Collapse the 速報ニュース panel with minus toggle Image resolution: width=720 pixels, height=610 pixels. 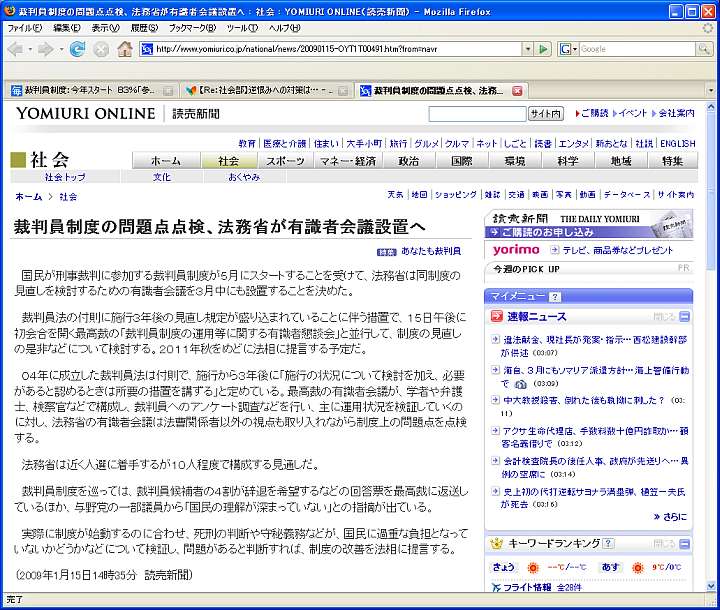(685, 317)
